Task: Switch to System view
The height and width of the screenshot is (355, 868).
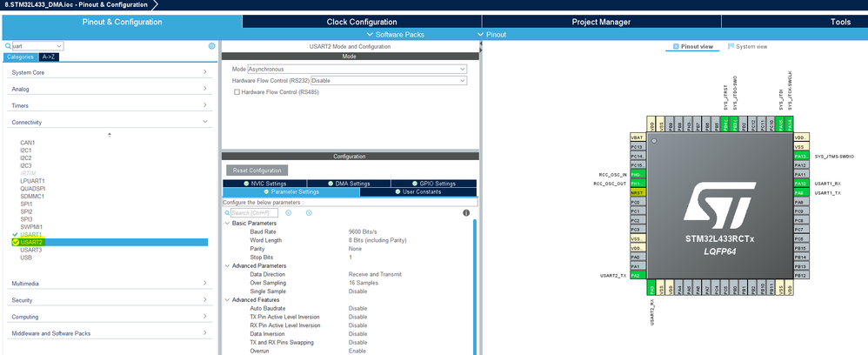Action: [747, 46]
